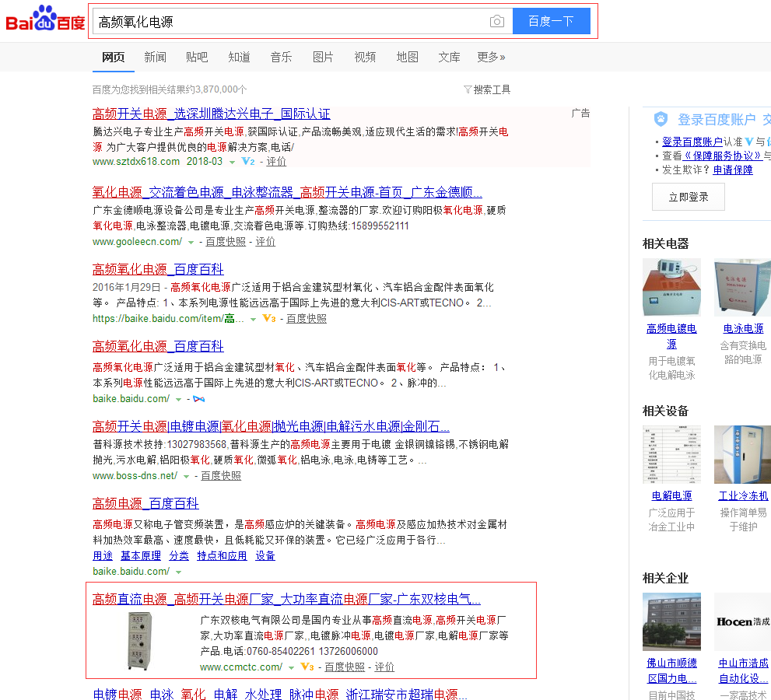Open 氧化电源_交流着色电源 广东金德顺 result
The image size is (771, 700).
[287, 191]
